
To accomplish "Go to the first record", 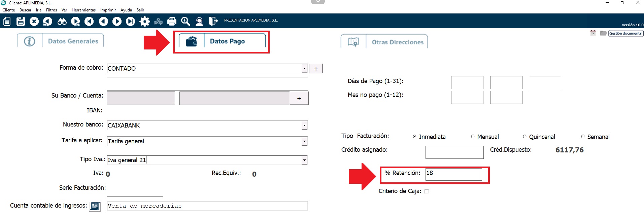I will click(89, 22).
